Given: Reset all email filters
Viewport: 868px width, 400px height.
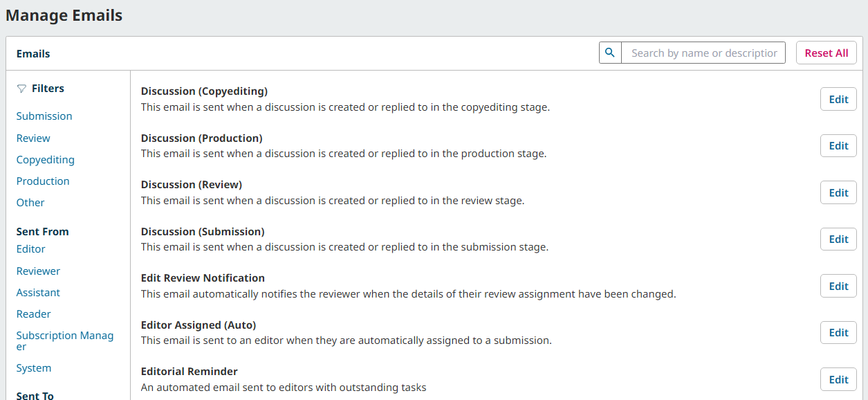Looking at the screenshot, I should tap(827, 53).
